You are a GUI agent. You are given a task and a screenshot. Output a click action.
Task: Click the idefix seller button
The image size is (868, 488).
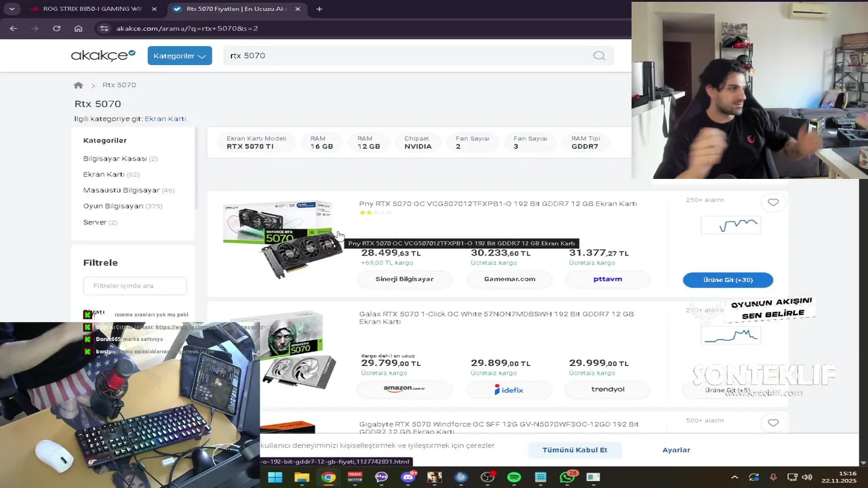509,389
